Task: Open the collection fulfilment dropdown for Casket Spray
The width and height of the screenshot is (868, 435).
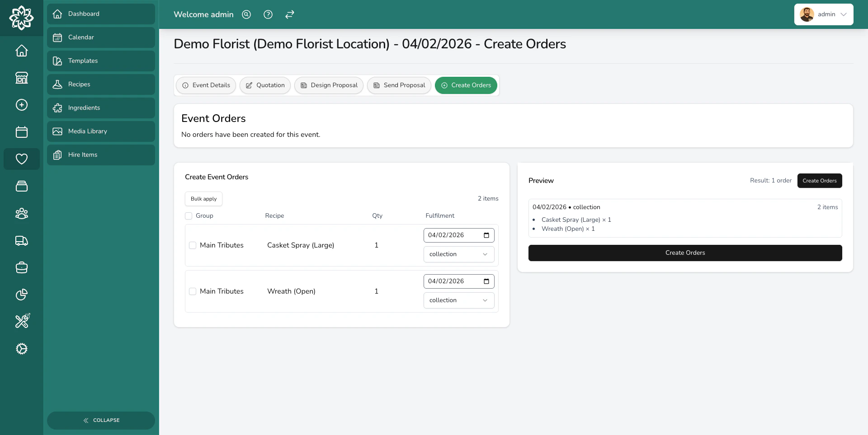Action: pos(458,254)
